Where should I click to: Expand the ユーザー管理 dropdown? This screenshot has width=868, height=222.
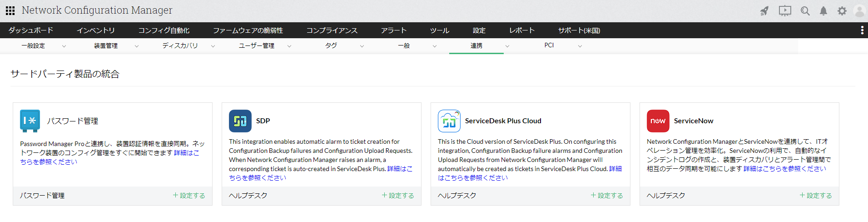click(x=289, y=46)
